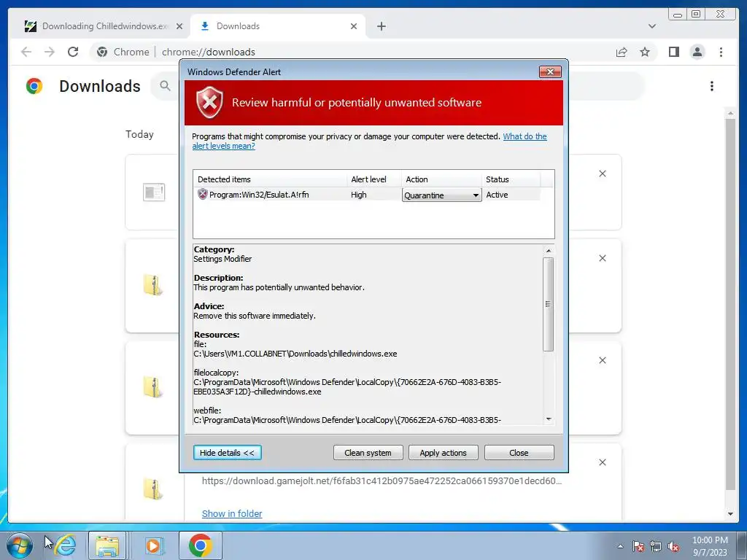The image size is (747, 560).
Task: Reload the Chrome page
Action: (73, 52)
